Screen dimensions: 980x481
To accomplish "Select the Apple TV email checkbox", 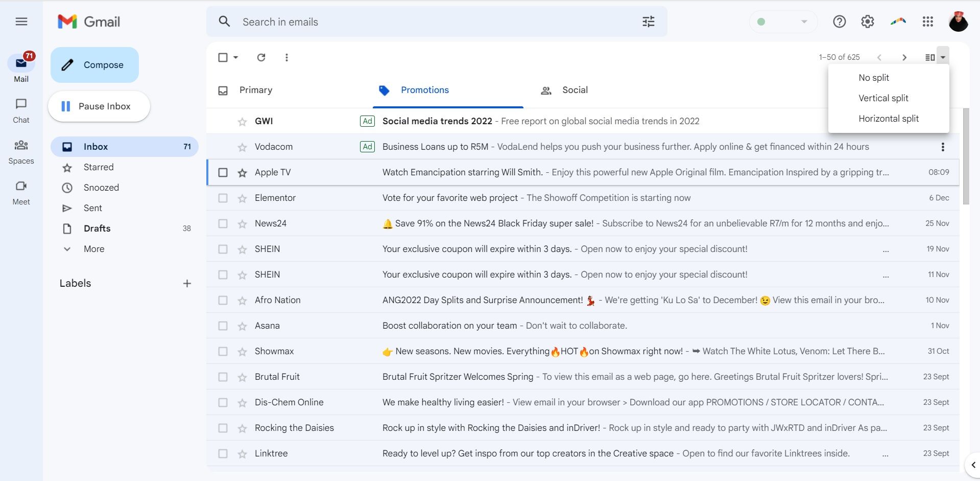I will tap(223, 172).
